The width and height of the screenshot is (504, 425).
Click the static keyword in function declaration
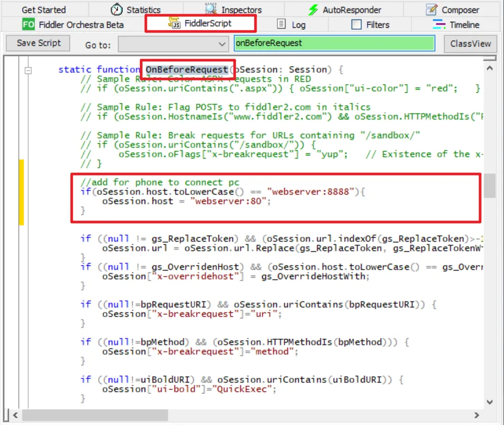pos(75,69)
